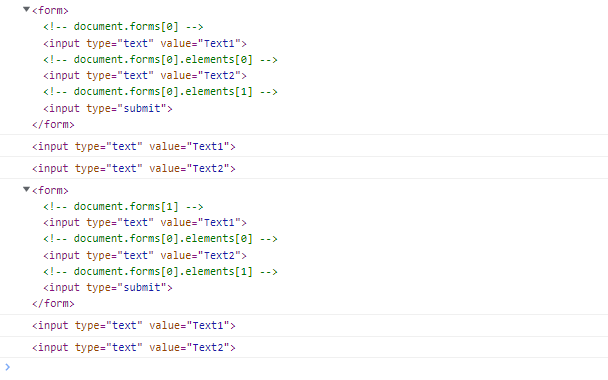This screenshot has width=608, height=380.
Task: Select the submit input line in the first form
Action: pyautogui.click(x=108, y=108)
